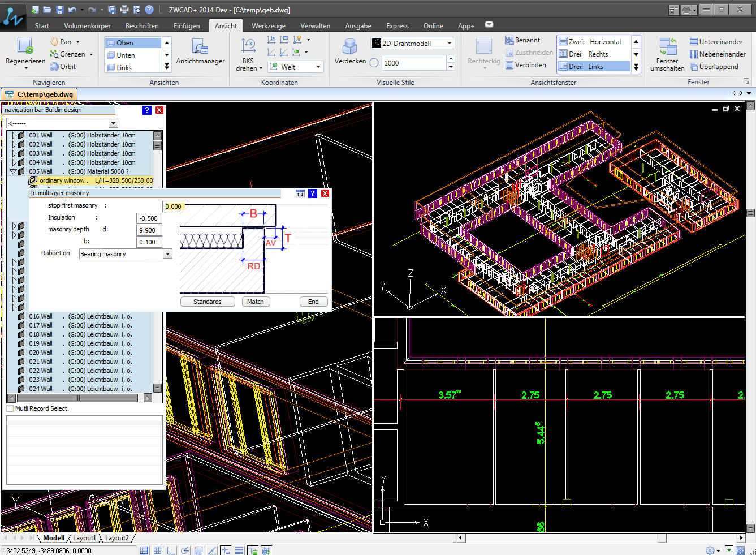Edit the masonry depth value field
Viewport: 756px width, 555px height.
tap(149, 230)
